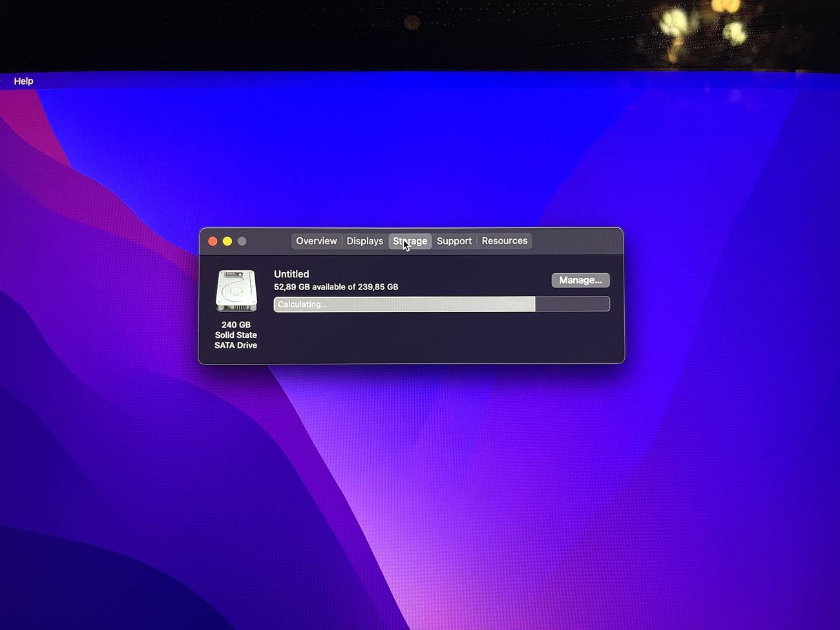Click empty window area below the storage bar
Image resolution: width=840 pixels, height=630 pixels.
439,339
